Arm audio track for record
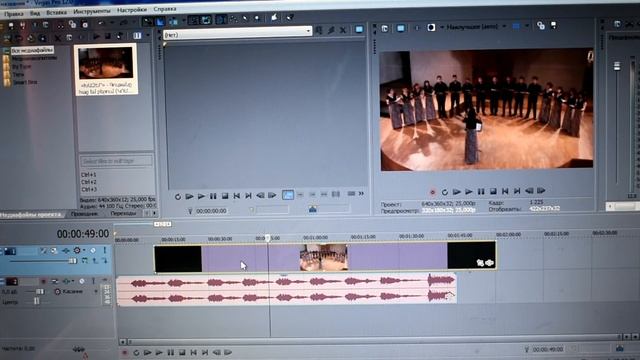640x360 pixels. tap(43, 282)
